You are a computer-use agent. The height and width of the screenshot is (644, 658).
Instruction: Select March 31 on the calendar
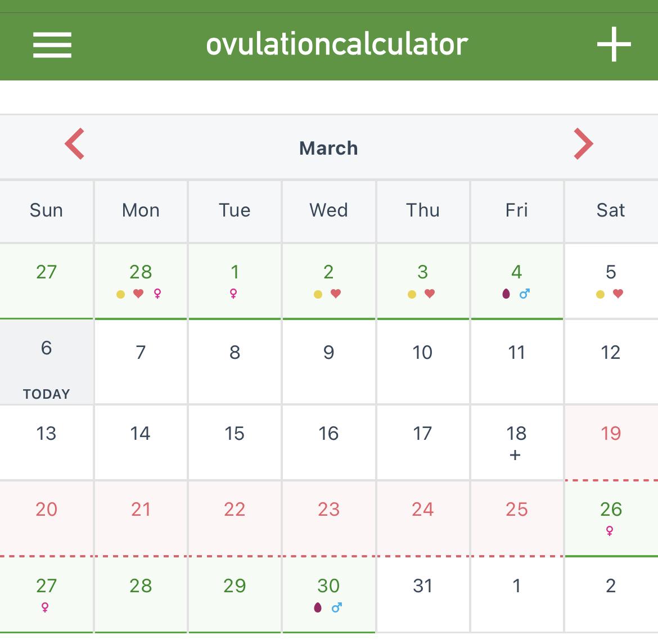point(422,595)
